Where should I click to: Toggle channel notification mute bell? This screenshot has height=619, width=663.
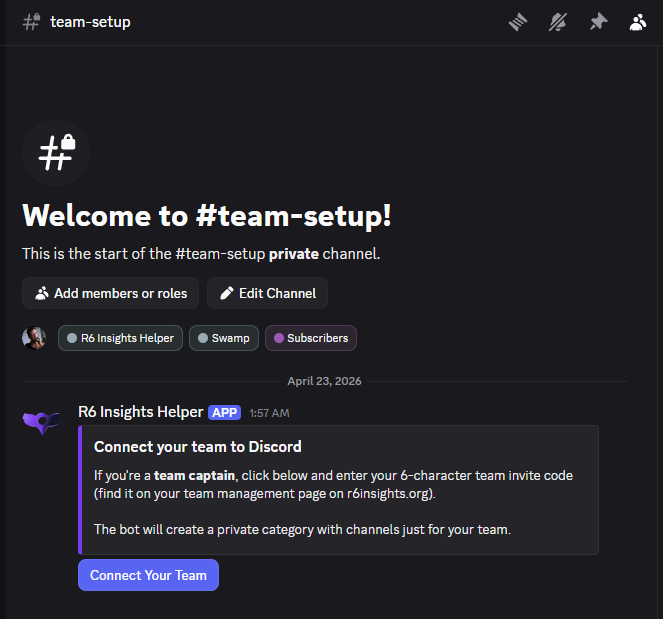(558, 22)
